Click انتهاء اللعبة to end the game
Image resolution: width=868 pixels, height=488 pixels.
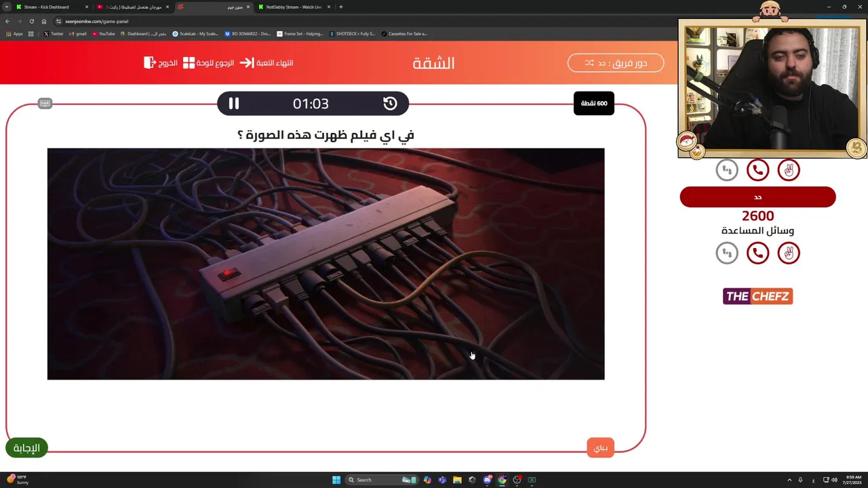click(267, 63)
